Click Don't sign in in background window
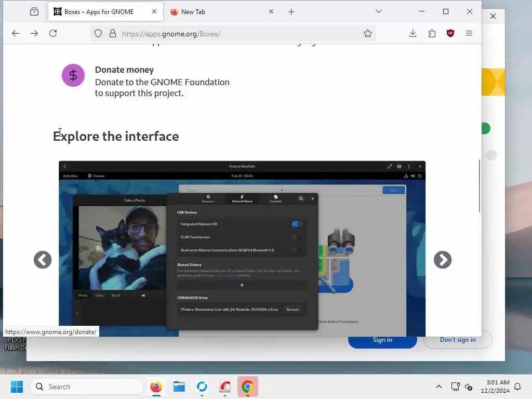Screen dimensions: 532x399 pos(458,340)
